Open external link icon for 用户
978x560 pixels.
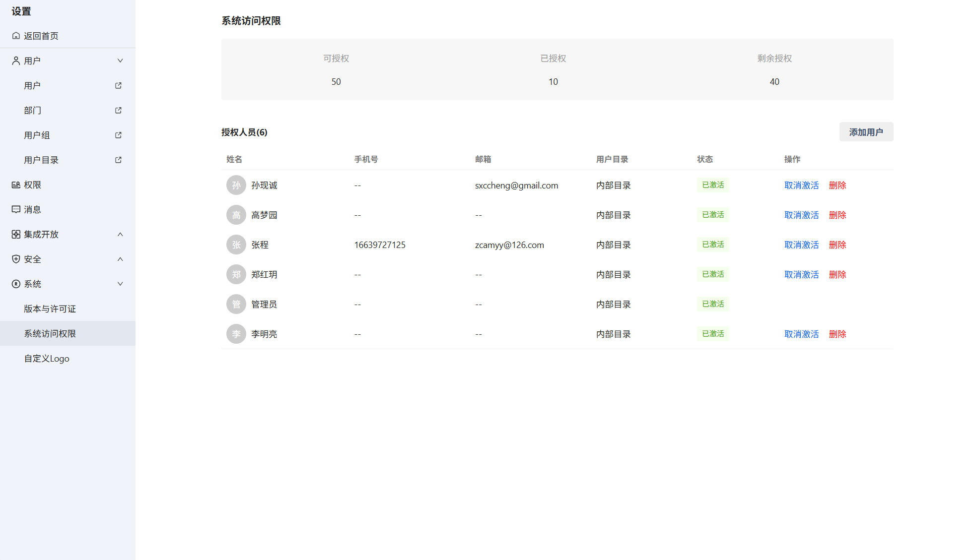pos(118,85)
